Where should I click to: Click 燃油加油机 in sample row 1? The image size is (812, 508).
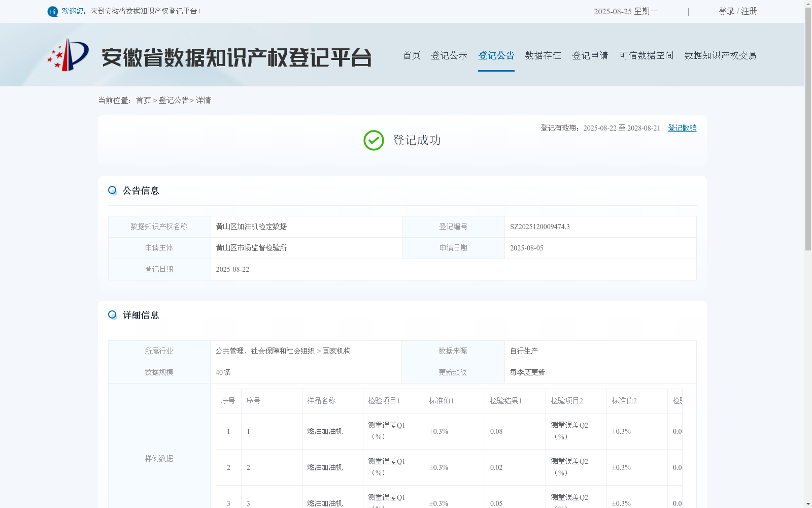pos(325,431)
